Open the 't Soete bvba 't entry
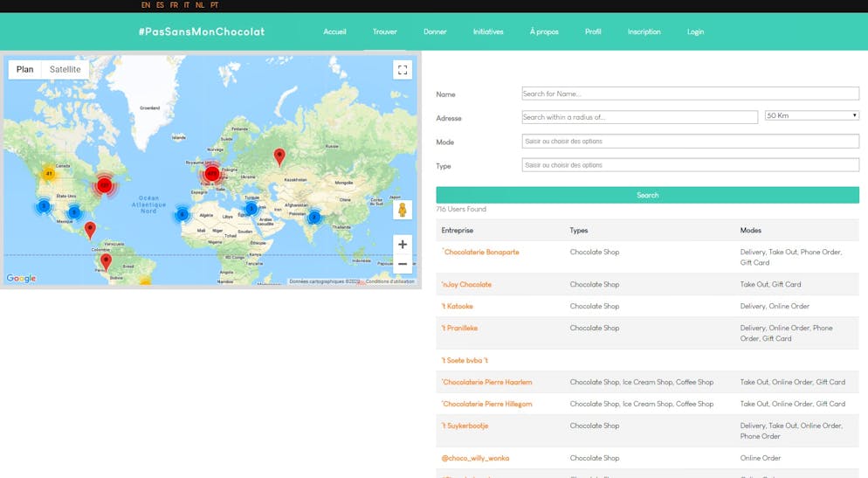Screen dimensions: 868x478 tap(465, 360)
